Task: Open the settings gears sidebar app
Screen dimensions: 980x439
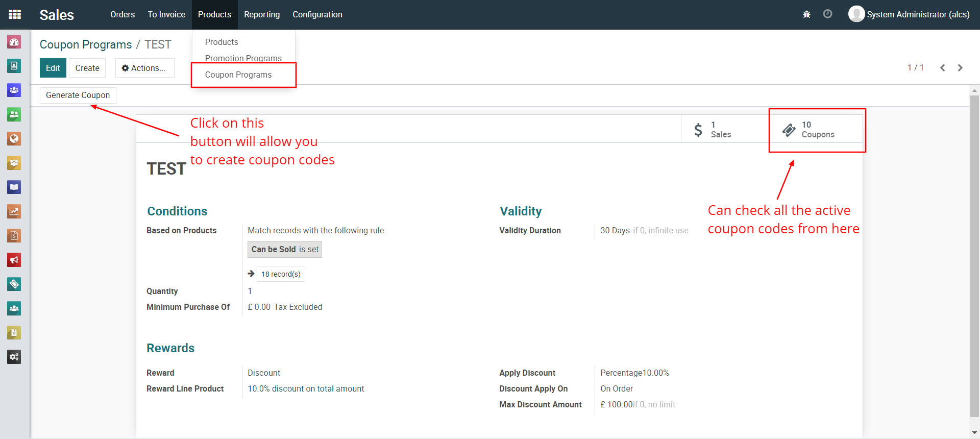Action: click(14, 357)
